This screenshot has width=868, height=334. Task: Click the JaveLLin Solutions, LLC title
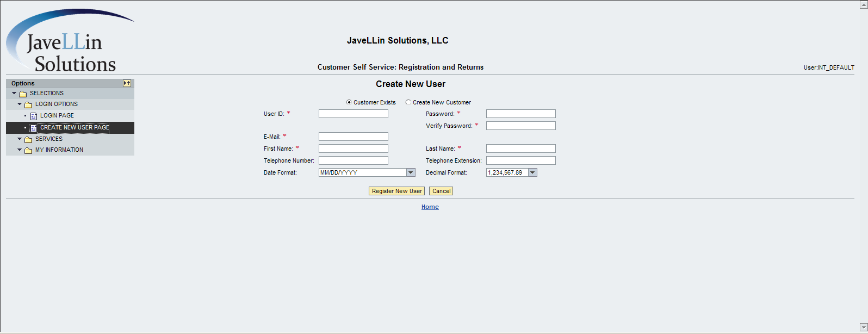point(398,40)
